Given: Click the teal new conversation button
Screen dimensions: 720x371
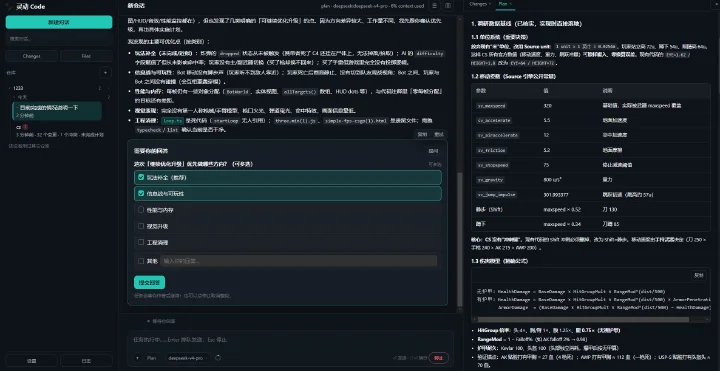Looking at the screenshot, I should pyautogui.click(x=59, y=22).
